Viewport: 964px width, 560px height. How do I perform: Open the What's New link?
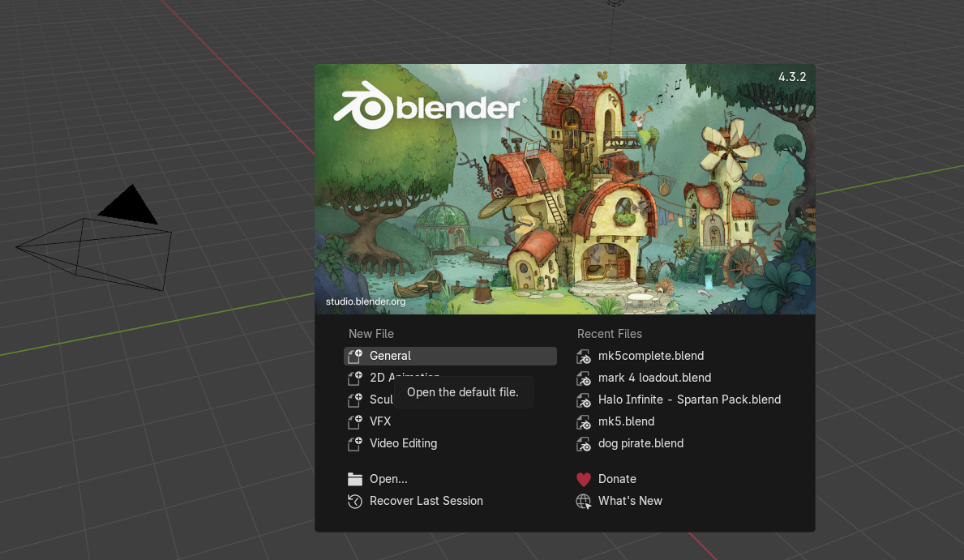point(679,501)
